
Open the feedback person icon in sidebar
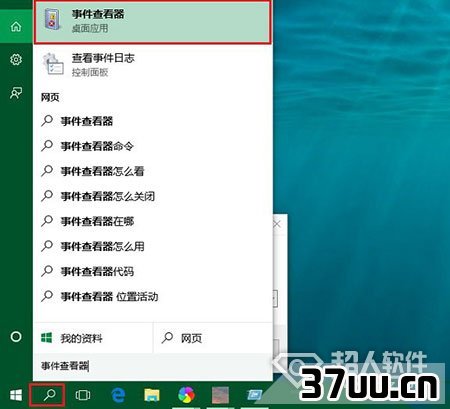tap(16, 93)
